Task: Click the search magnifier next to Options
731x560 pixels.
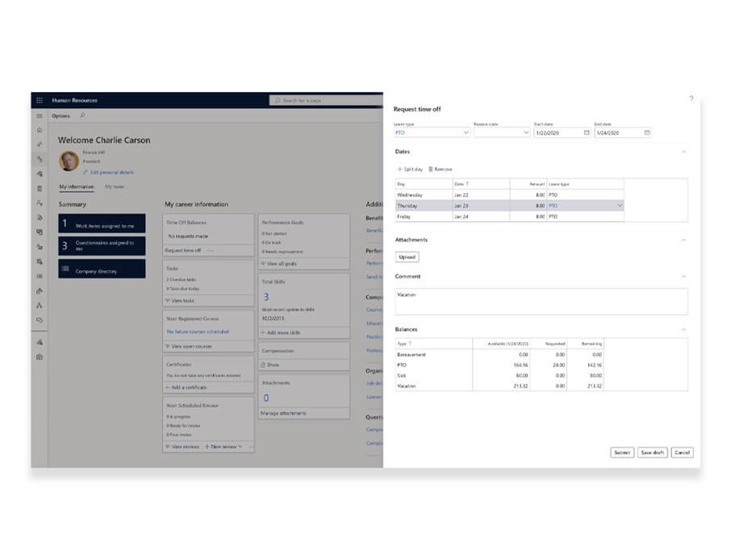Action: [81, 115]
